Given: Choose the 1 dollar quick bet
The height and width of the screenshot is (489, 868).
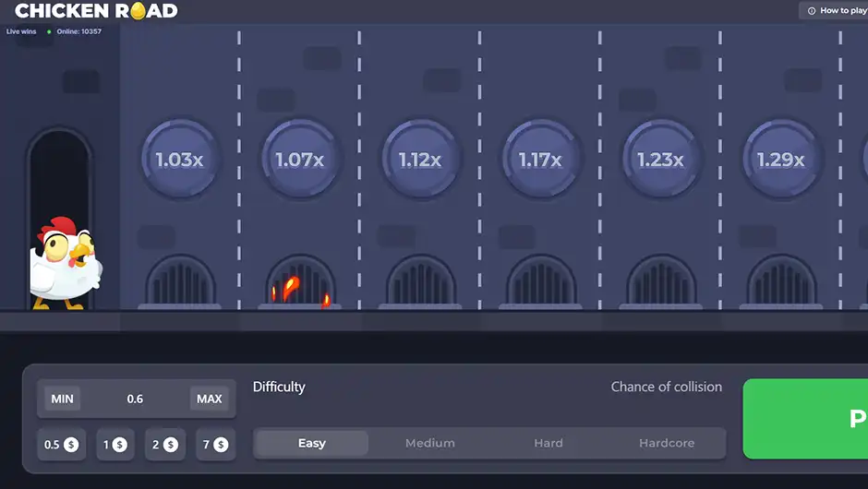Looking at the screenshot, I should tap(115, 444).
